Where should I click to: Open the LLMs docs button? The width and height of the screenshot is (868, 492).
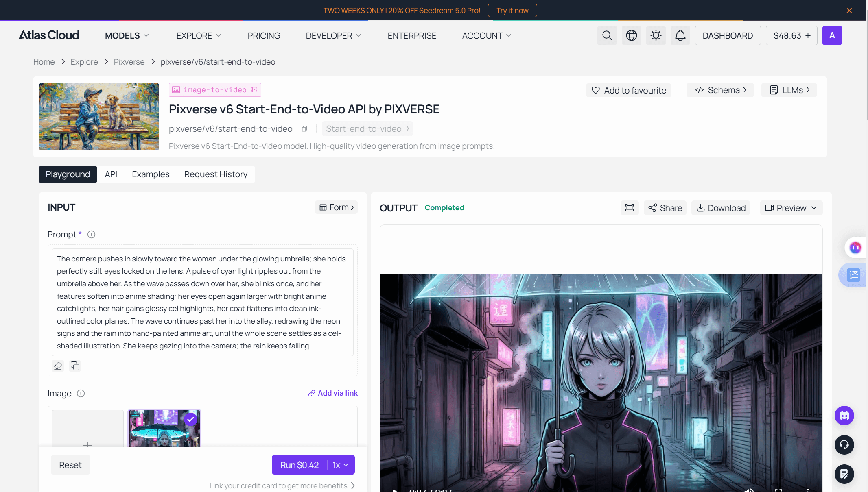[x=789, y=90]
